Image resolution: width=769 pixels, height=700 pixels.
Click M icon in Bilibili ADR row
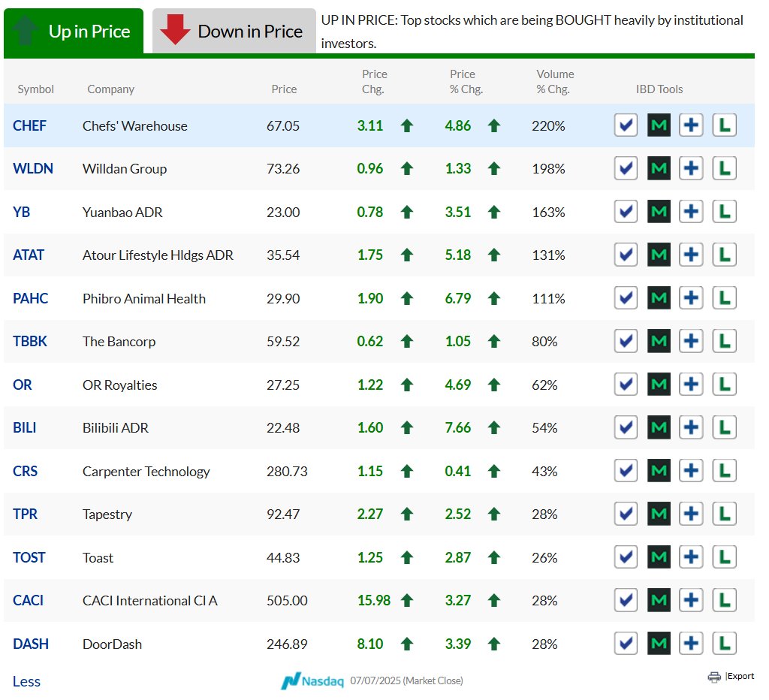click(658, 428)
